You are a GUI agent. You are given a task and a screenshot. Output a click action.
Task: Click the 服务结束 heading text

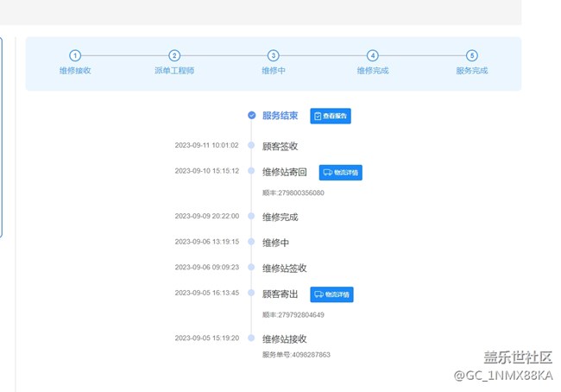(280, 115)
